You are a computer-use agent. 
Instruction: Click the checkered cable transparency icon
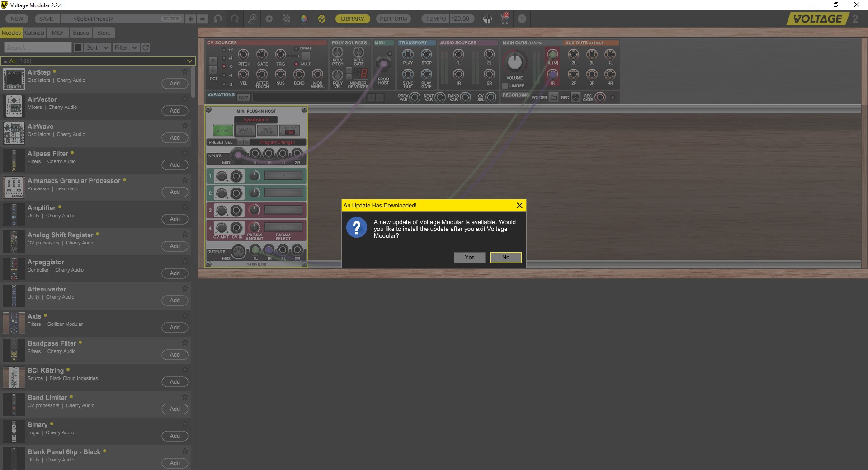[287, 19]
